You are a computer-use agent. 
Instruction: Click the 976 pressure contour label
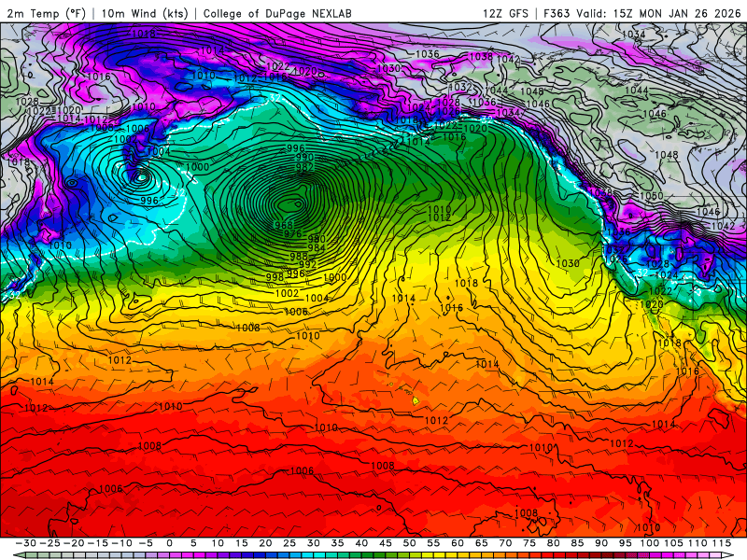[292, 233]
